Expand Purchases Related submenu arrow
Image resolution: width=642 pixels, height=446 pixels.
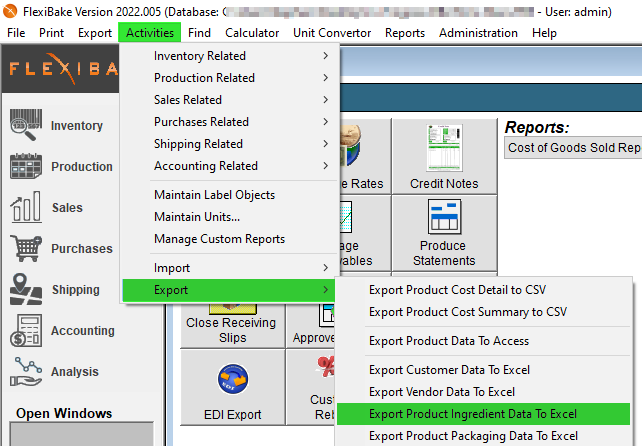click(326, 122)
